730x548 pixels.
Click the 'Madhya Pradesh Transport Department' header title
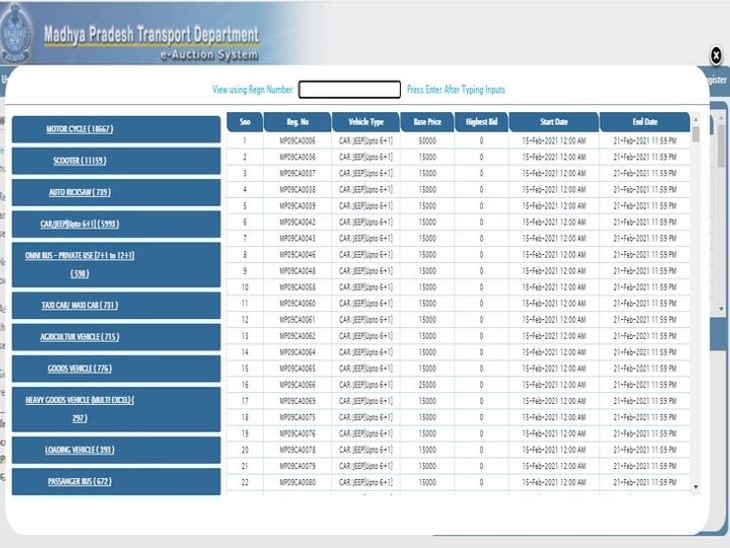151,35
